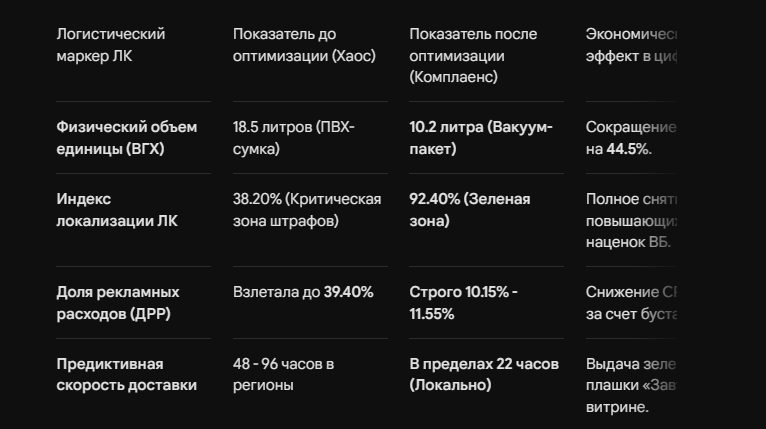
Task: Click the '10.2 литра (Вакуум-пакет)' cell
Action: pos(481,138)
